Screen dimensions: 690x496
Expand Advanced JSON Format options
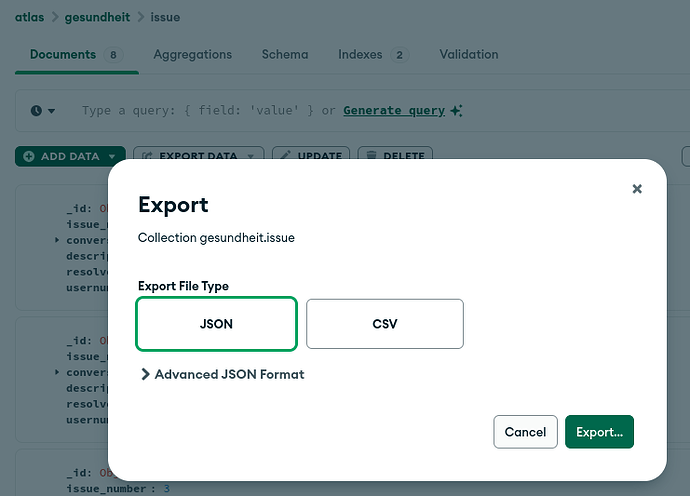click(x=222, y=374)
